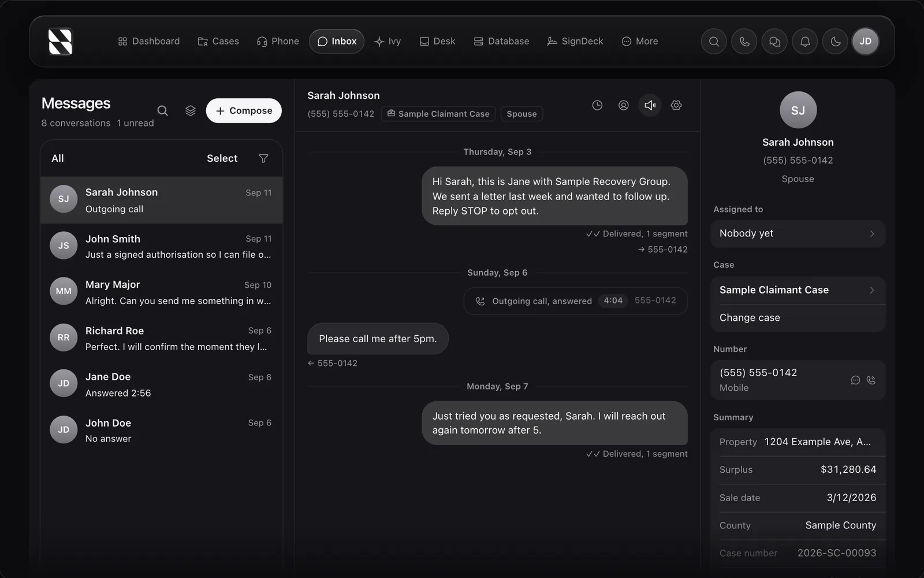Expand the Nobody yet assignee selector
The height and width of the screenshot is (578, 924).
tap(798, 234)
